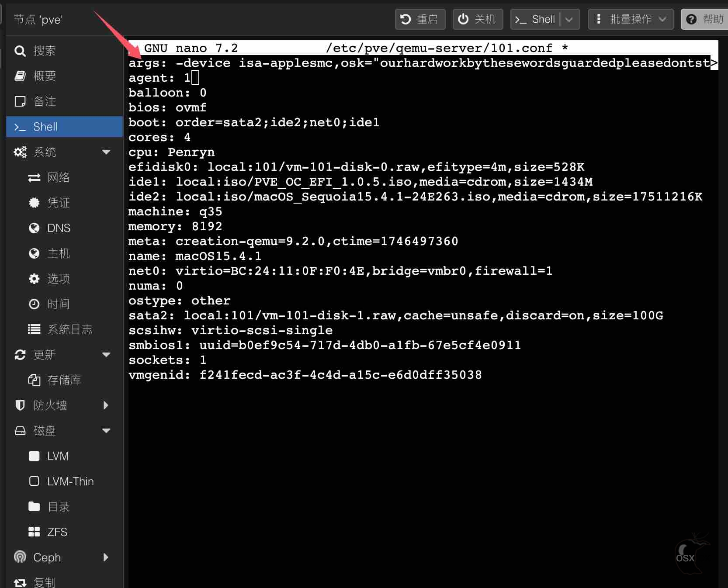
Task: Click the Ceph logo icon
Action: 20,557
